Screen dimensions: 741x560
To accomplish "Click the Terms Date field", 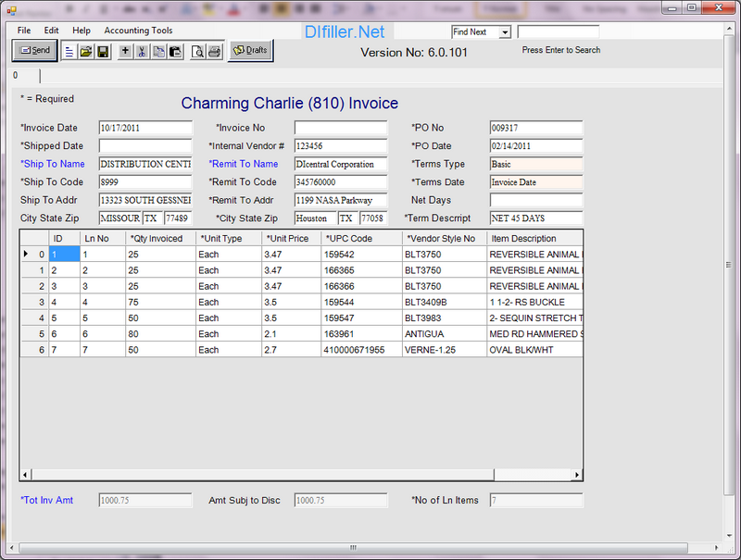I will 536,181.
